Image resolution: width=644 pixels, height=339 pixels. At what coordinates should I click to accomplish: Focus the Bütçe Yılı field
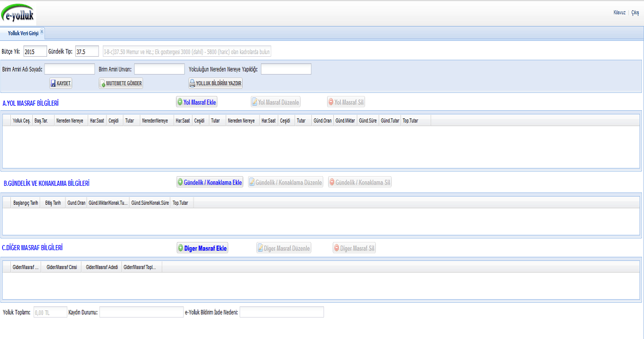click(x=35, y=52)
